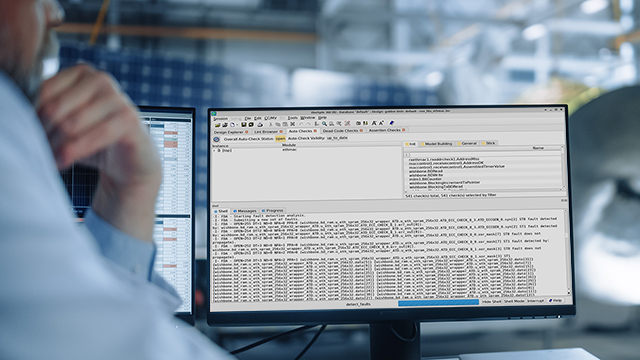Open the Messages tab in the lower panel
The height and width of the screenshot is (360, 640).
coord(245,211)
